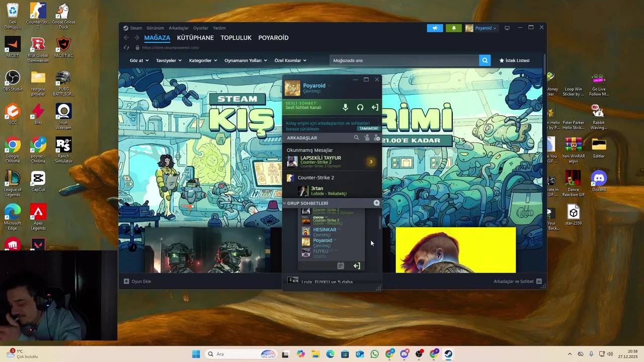The height and width of the screenshot is (362, 644).
Task: Open the Windows Start button
Action: [196, 354]
